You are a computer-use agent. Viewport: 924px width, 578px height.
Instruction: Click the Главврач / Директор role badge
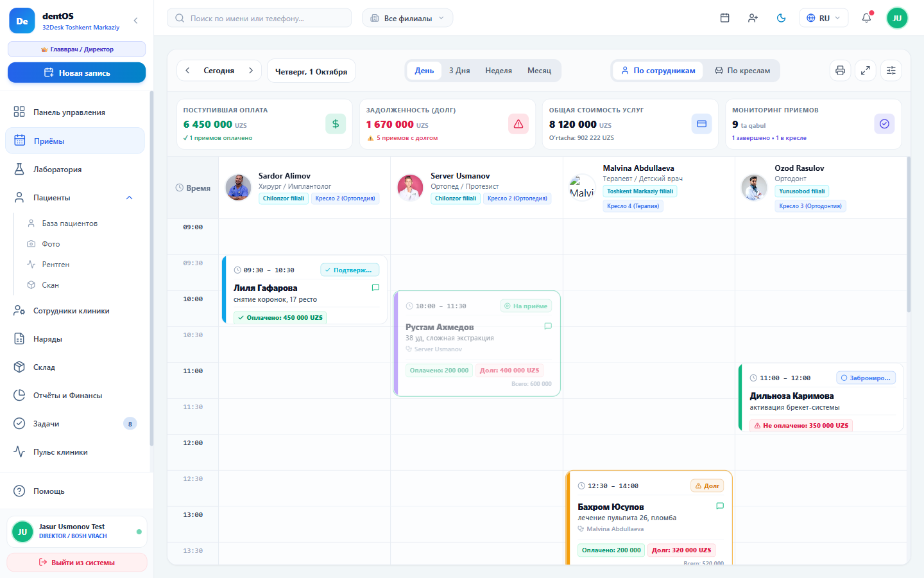coord(76,49)
